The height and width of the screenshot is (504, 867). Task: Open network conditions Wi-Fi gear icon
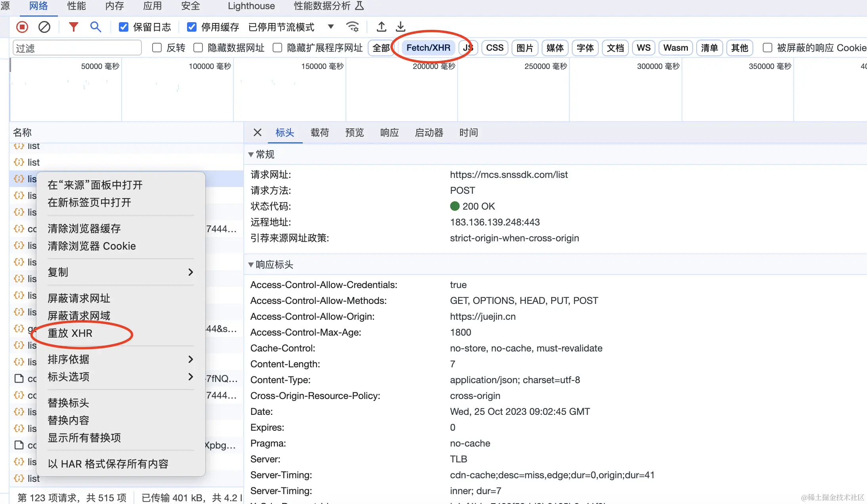click(x=352, y=27)
